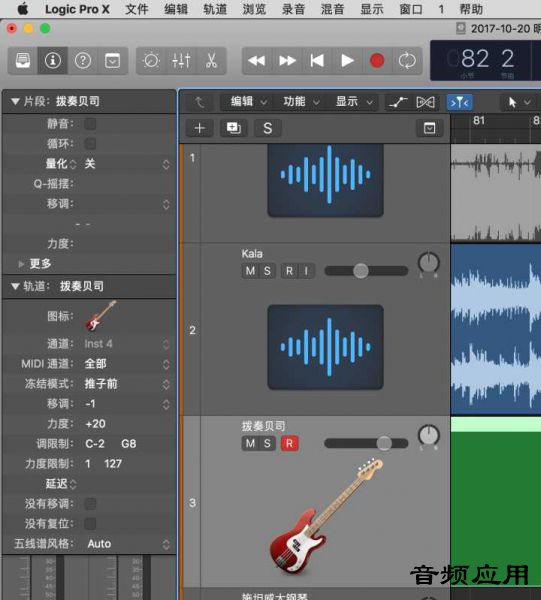This screenshot has height=600, width=541.
Task: Open the 轨道 menu bar item
Action: (x=215, y=9)
